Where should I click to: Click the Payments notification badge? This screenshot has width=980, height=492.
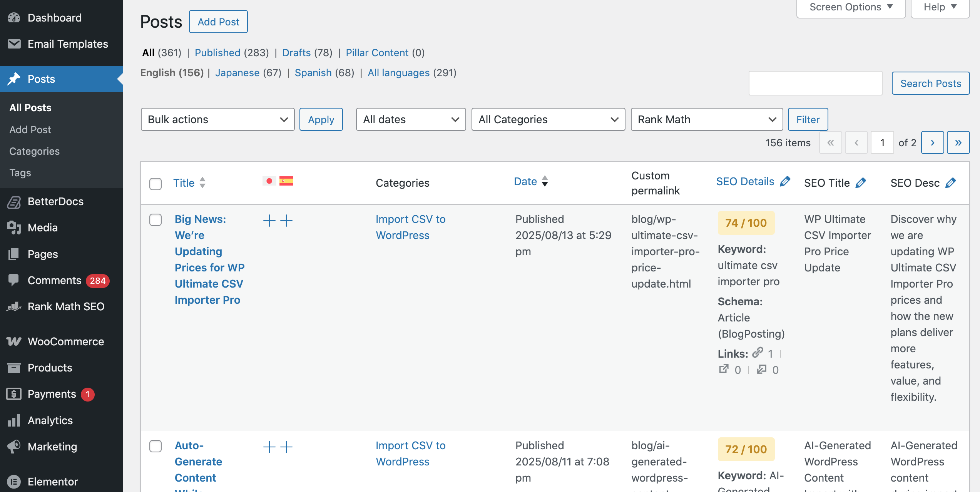click(x=88, y=394)
